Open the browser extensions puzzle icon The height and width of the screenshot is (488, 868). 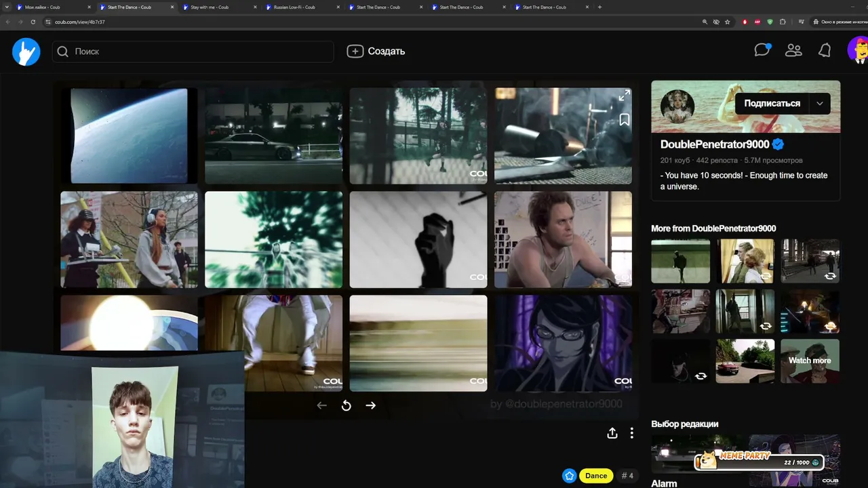[783, 22]
